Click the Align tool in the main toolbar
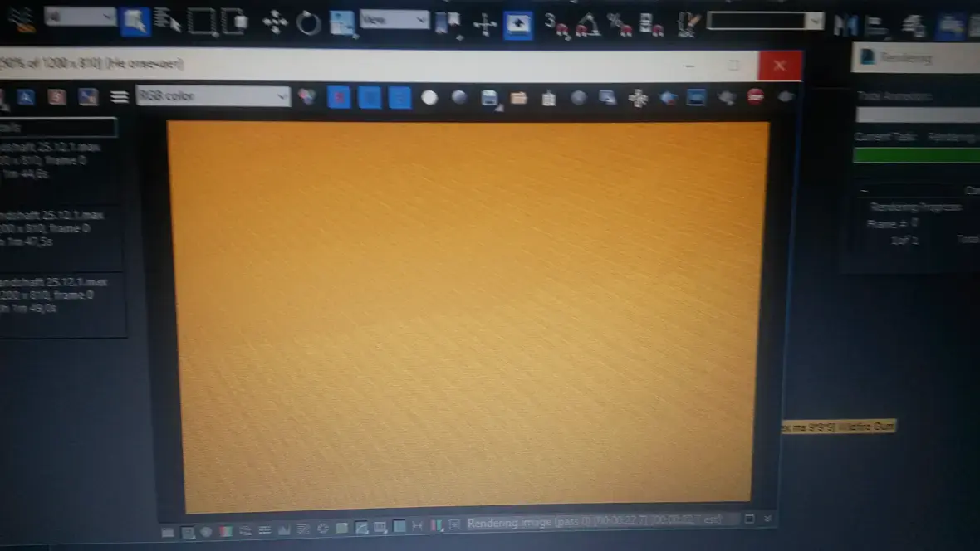Viewport: 980px width, 551px height. pos(876,26)
